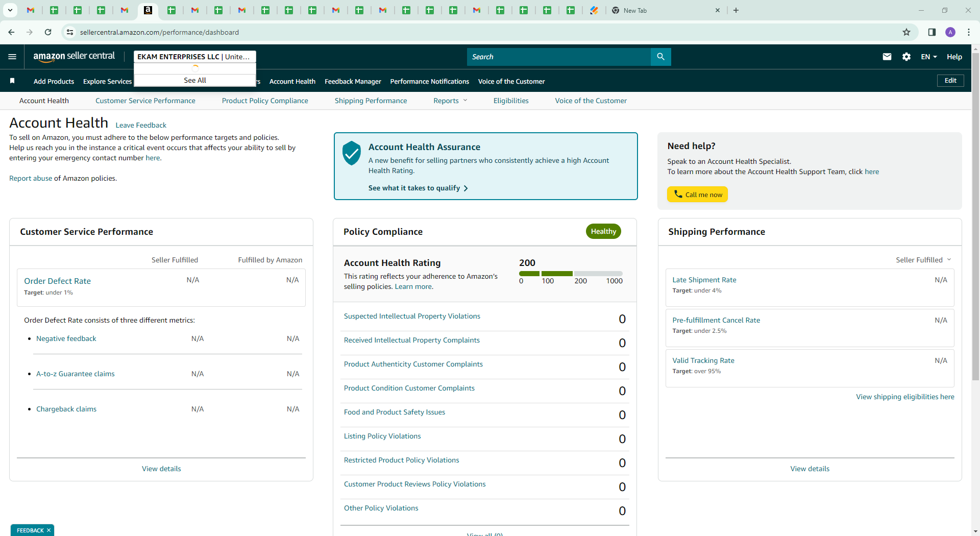Reload the page with the refresh icon
This screenshot has height=536, width=980.
(x=48, y=32)
